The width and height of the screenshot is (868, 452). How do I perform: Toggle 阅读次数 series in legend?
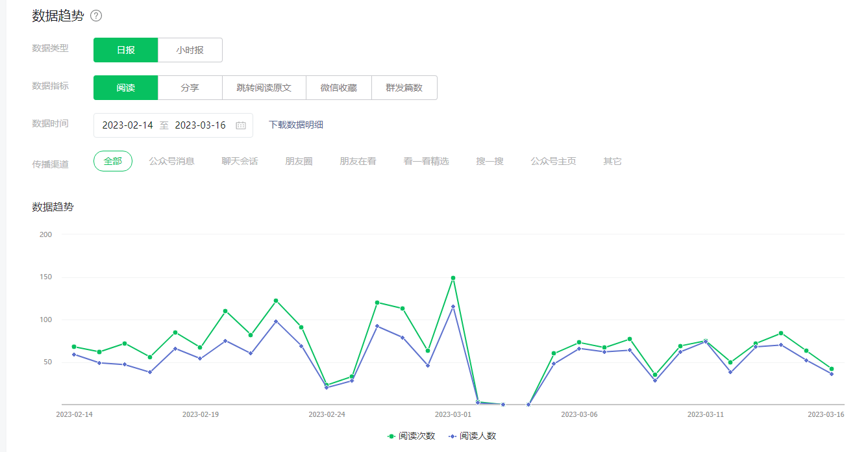411,436
